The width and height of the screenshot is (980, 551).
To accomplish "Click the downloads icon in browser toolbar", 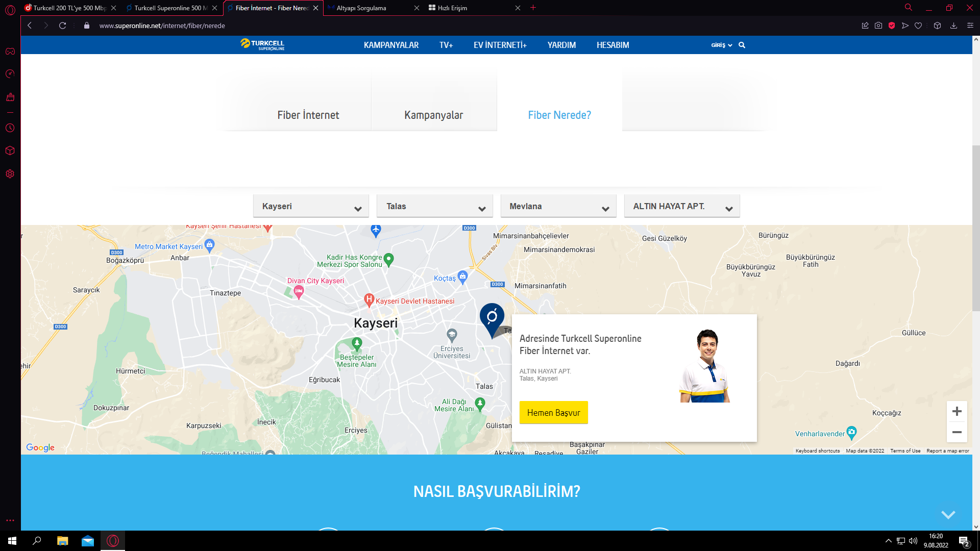I will tap(953, 26).
